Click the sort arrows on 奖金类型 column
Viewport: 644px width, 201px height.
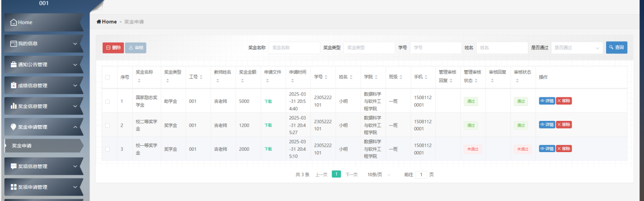pos(168,81)
